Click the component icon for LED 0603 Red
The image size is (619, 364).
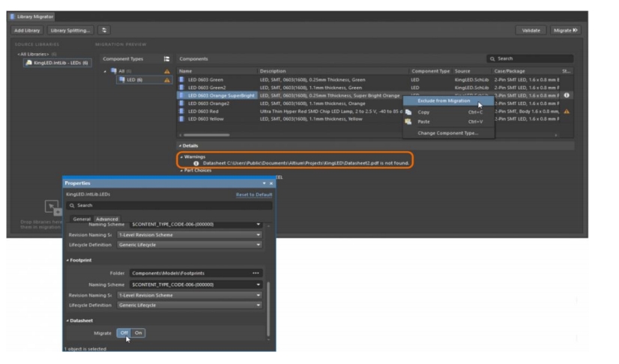pyautogui.click(x=182, y=111)
